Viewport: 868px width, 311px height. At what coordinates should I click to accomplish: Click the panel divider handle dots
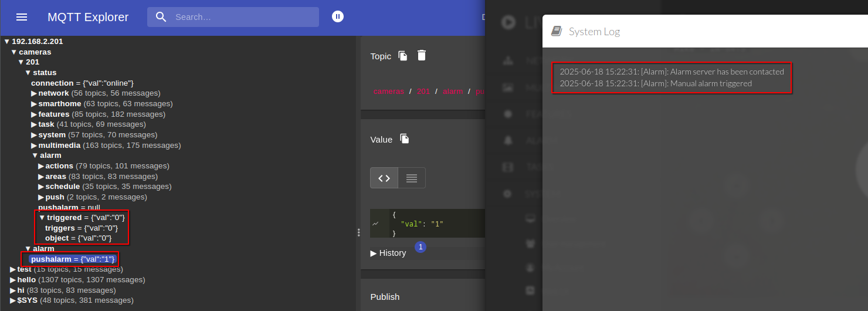point(358,233)
